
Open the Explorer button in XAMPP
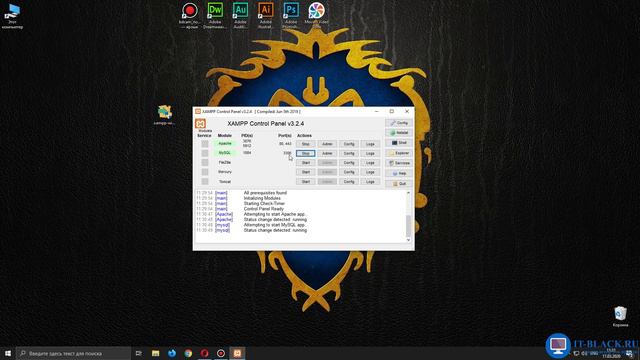coord(399,153)
